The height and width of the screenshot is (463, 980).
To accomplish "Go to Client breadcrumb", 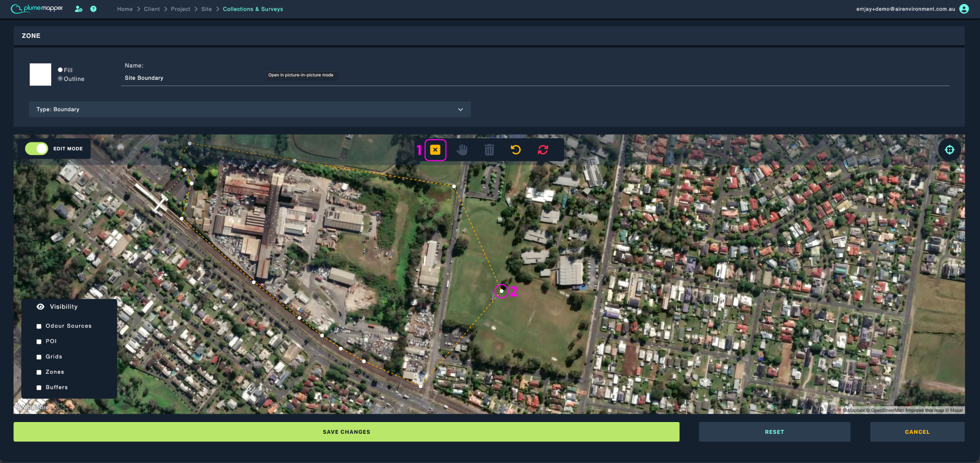I will click(152, 9).
